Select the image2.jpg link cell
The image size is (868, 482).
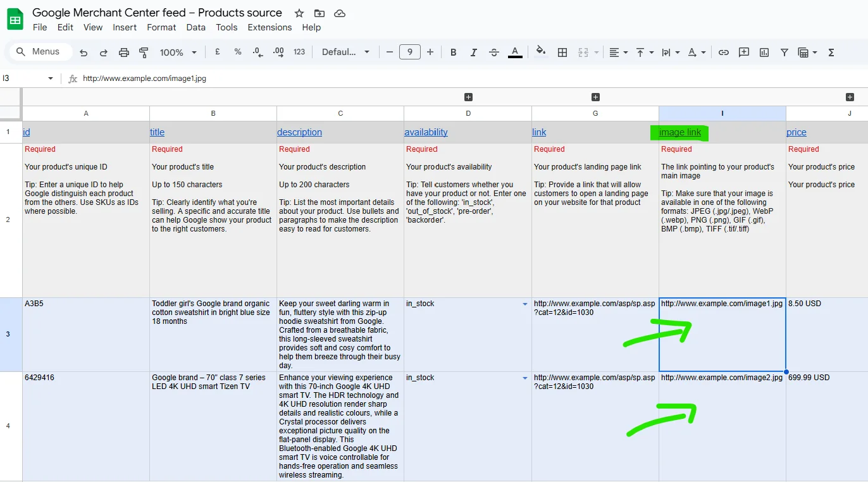[722, 426]
